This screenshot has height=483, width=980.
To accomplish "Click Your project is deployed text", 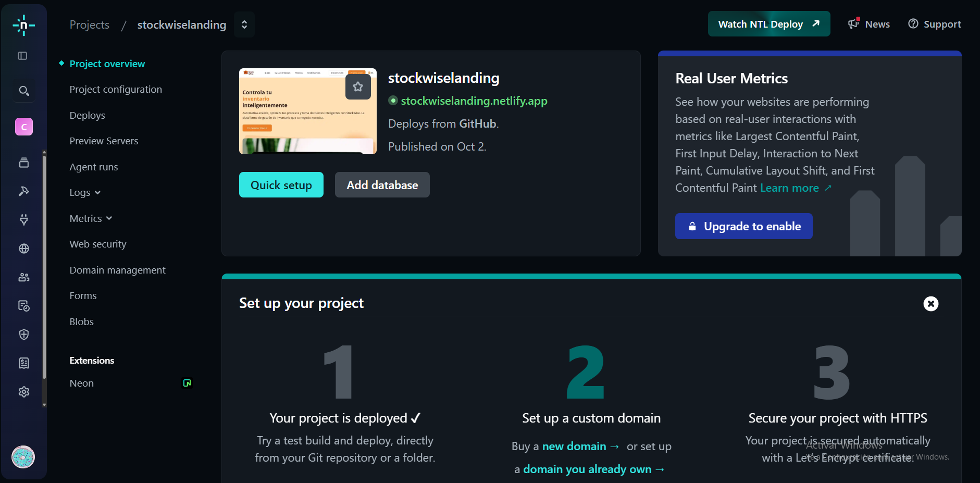I will [345, 418].
